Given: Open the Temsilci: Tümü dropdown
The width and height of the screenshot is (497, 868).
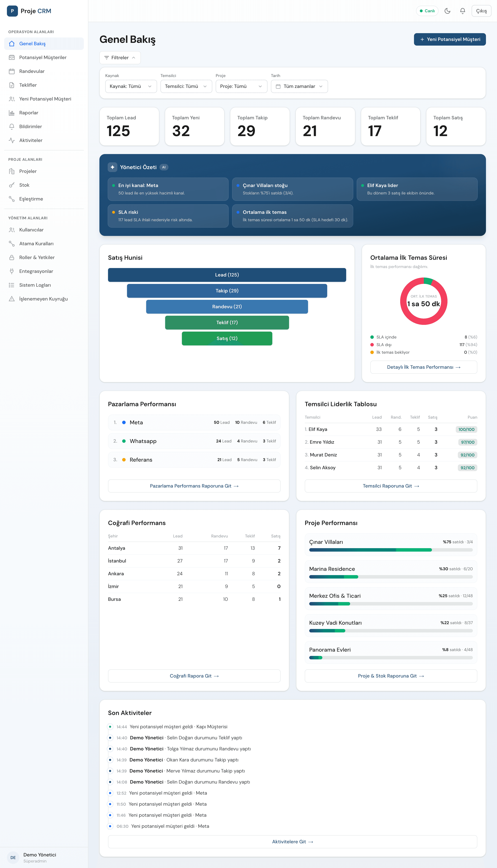Looking at the screenshot, I should pos(186,86).
